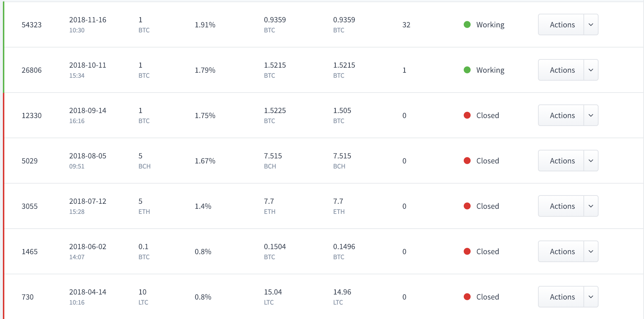Click red Closed dot for row 730
The height and width of the screenshot is (319, 644).
(x=467, y=297)
